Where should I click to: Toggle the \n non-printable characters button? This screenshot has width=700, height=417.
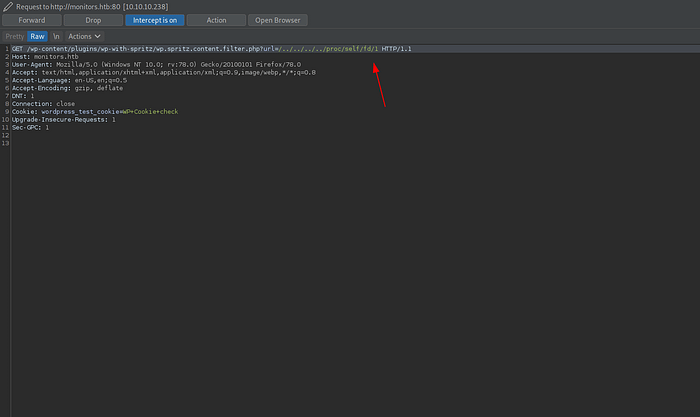click(56, 36)
